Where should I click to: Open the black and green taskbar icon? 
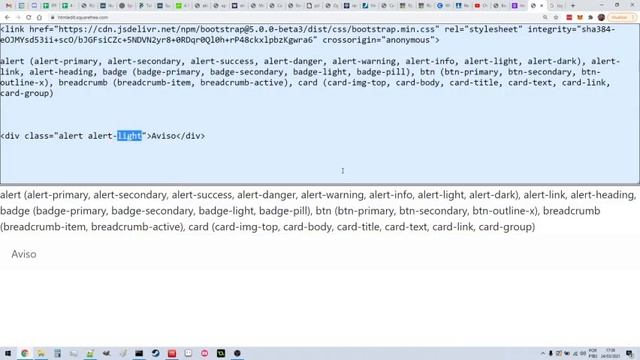point(221,353)
